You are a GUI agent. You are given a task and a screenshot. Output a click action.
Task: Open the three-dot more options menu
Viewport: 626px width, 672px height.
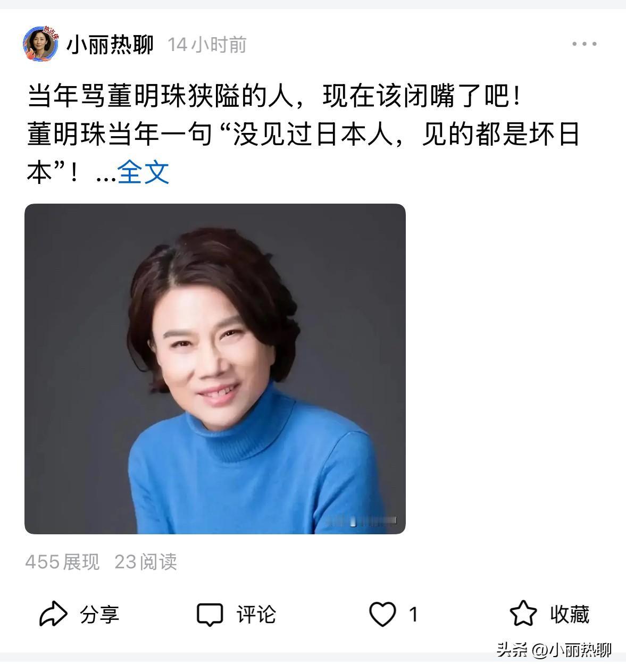pos(585,44)
